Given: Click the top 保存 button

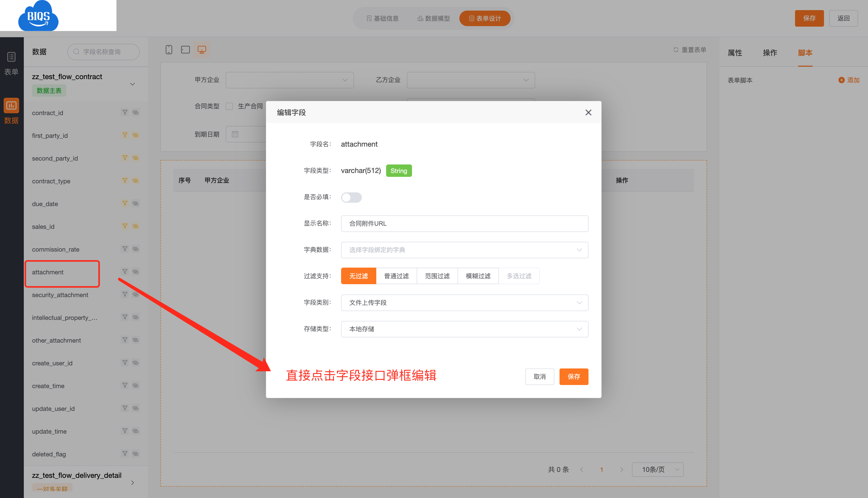Looking at the screenshot, I should 809,18.
